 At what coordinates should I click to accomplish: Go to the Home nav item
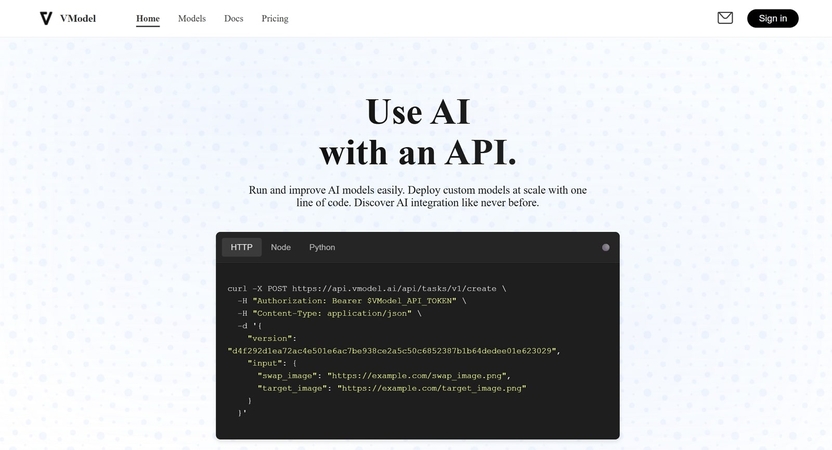(148, 19)
